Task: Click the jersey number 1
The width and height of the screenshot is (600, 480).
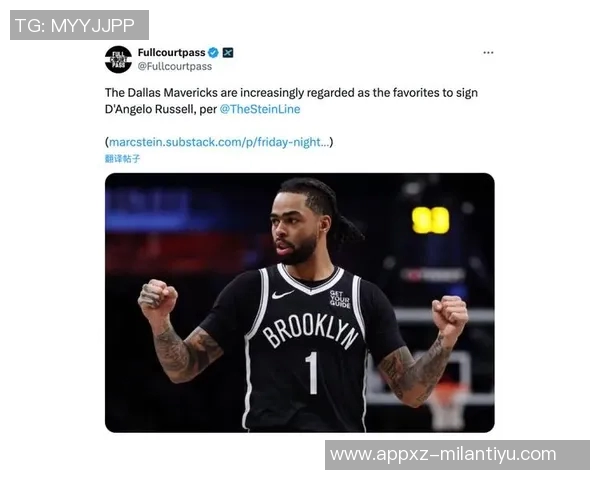Action: 312,373
